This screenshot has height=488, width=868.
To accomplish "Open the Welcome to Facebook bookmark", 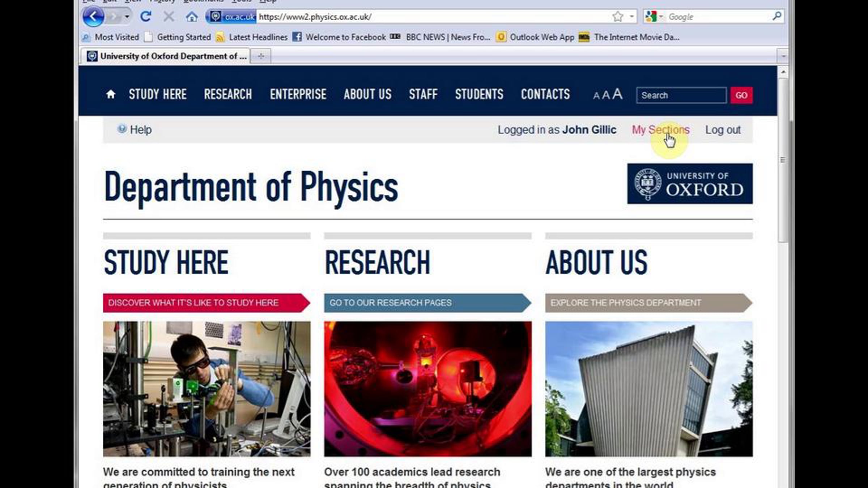I will click(x=345, y=37).
